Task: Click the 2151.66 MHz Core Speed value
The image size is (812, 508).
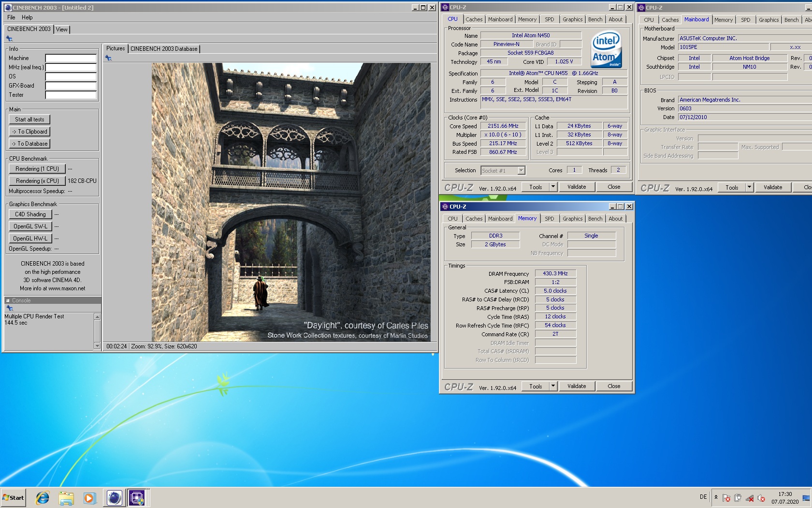Action: [x=503, y=126]
